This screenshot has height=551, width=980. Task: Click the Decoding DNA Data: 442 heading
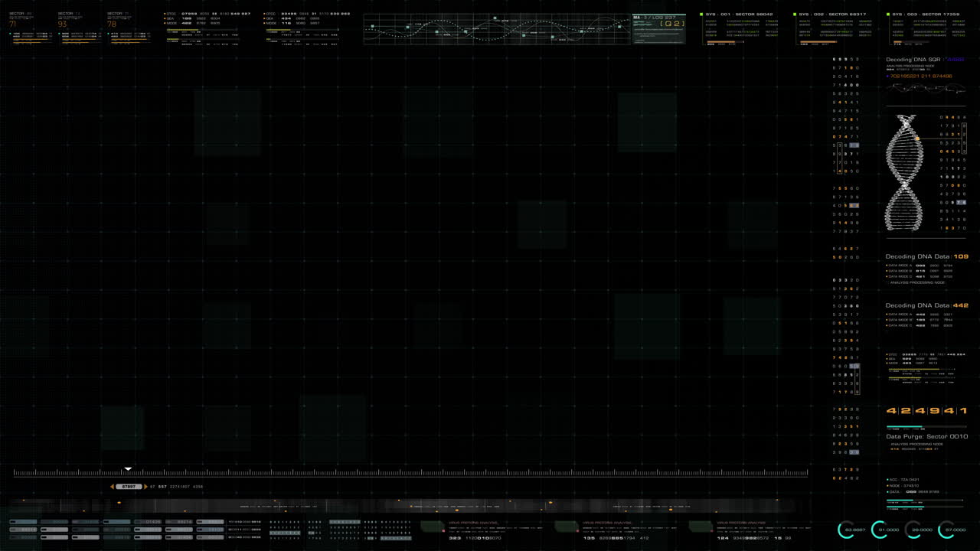pyautogui.click(x=926, y=305)
